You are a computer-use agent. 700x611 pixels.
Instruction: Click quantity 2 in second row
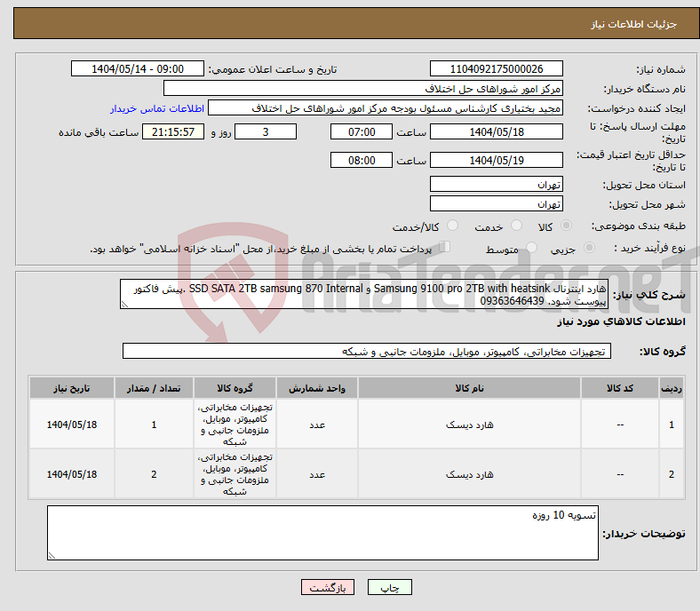pos(154,474)
